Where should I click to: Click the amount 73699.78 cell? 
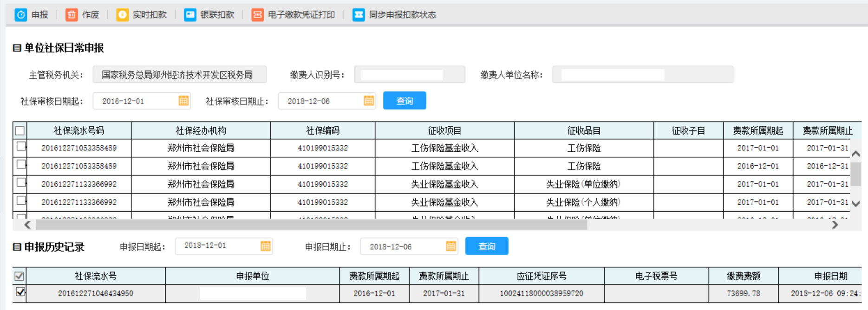pyautogui.click(x=744, y=293)
